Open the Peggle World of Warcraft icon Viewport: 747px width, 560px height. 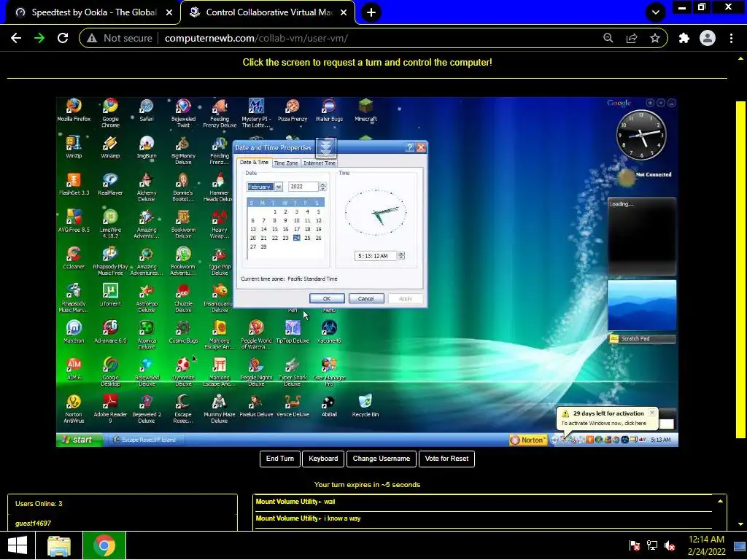256,334
